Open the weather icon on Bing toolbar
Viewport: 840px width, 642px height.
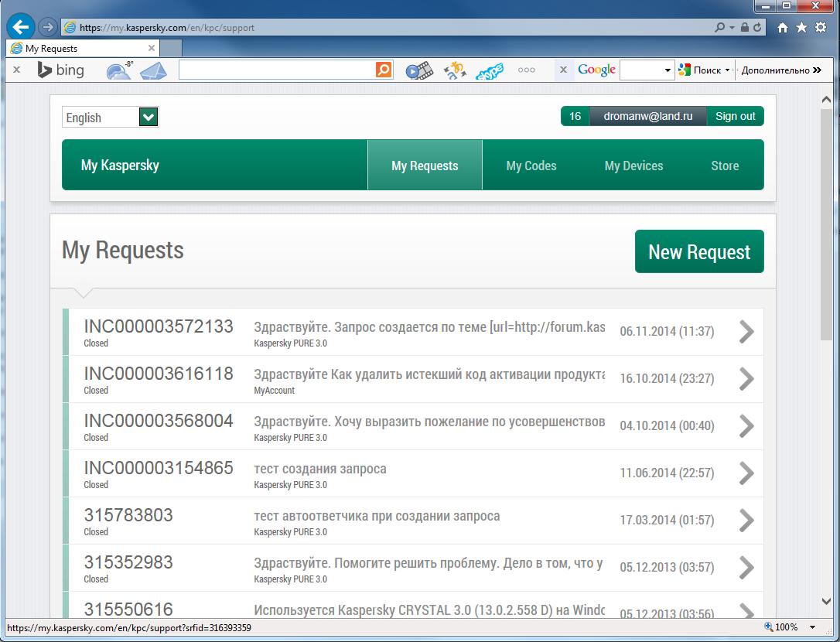(x=119, y=70)
